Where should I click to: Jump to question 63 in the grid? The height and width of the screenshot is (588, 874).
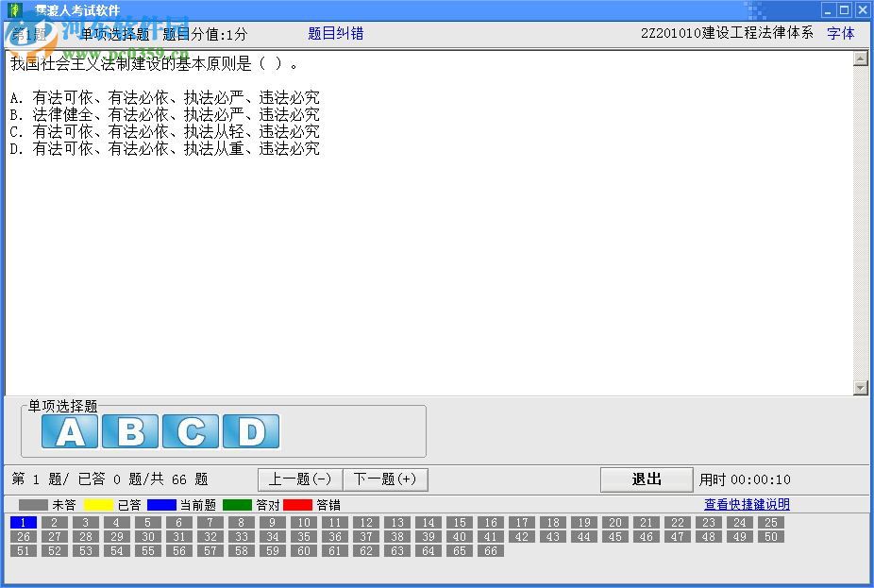click(397, 550)
